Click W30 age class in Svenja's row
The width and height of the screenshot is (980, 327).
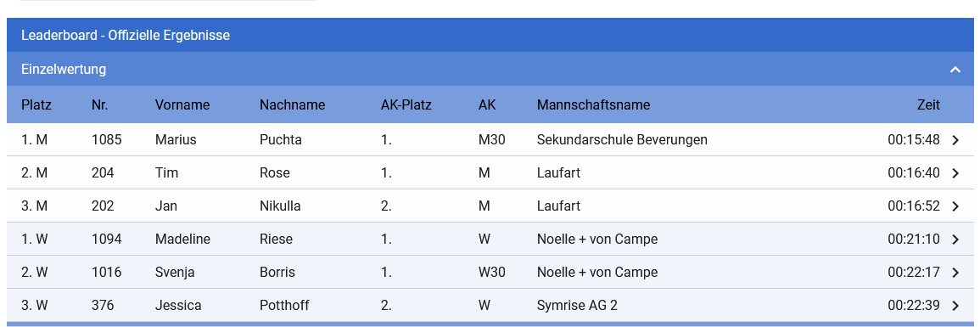(491, 272)
